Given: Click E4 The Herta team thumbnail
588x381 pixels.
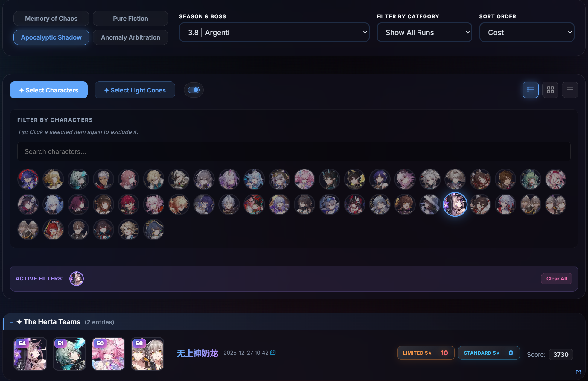Looking at the screenshot, I should (30, 353).
